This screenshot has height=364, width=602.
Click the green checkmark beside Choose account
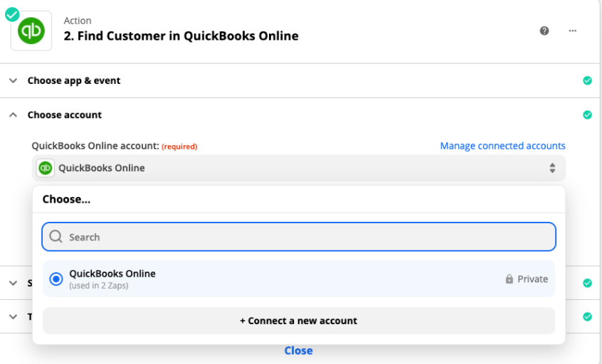point(587,114)
